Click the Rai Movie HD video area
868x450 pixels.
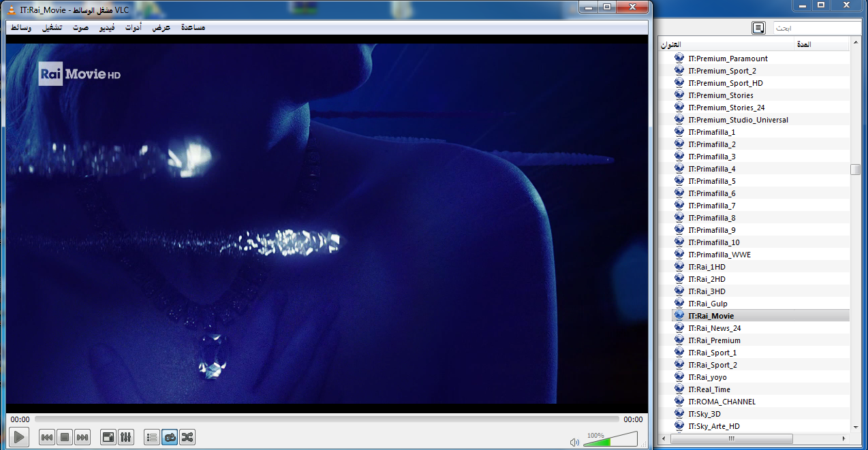pyautogui.click(x=327, y=223)
